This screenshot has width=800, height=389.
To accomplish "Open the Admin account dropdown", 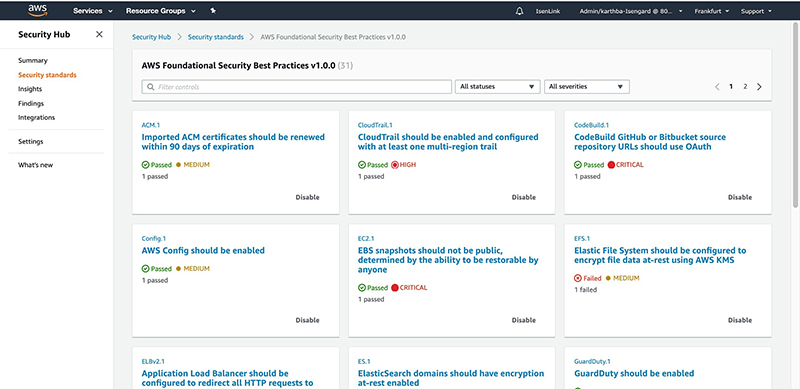I will [631, 11].
